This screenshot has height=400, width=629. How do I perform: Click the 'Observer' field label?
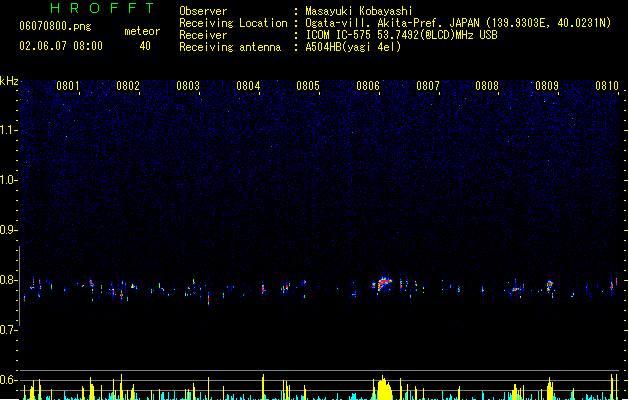[x=203, y=11]
